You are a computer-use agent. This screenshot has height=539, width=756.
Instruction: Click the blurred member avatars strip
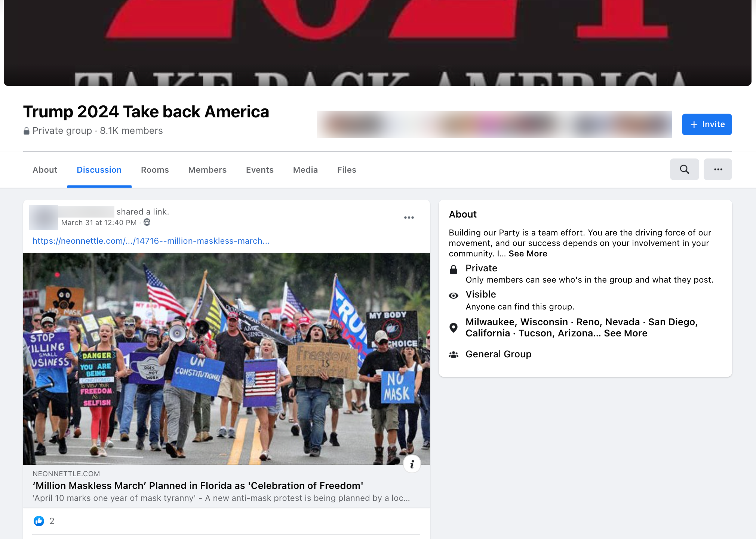click(494, 124)
